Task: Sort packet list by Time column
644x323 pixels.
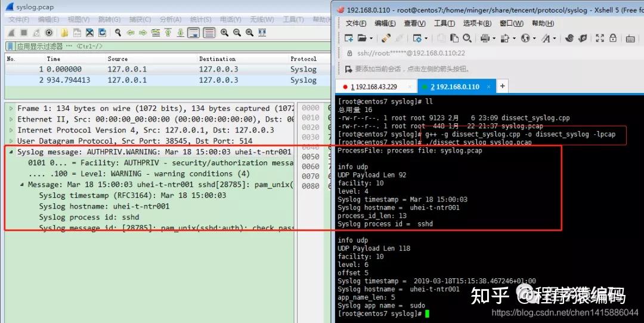Action: tap(54, 58)
